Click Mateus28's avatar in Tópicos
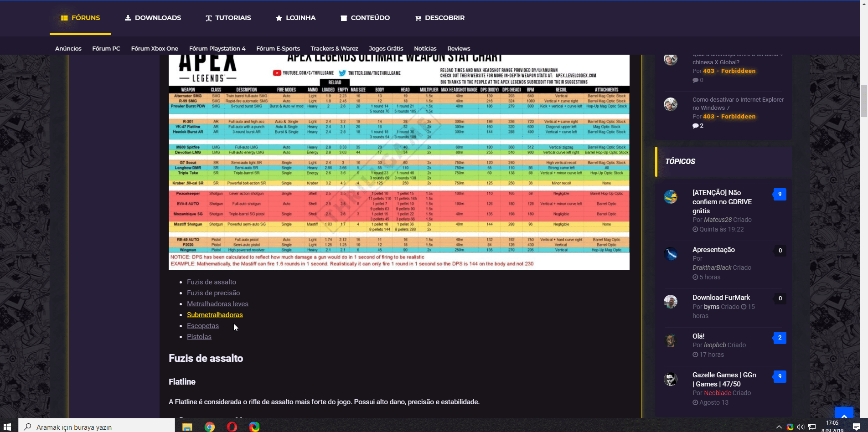Screen dimensions: 868x432 pos(670,197)
